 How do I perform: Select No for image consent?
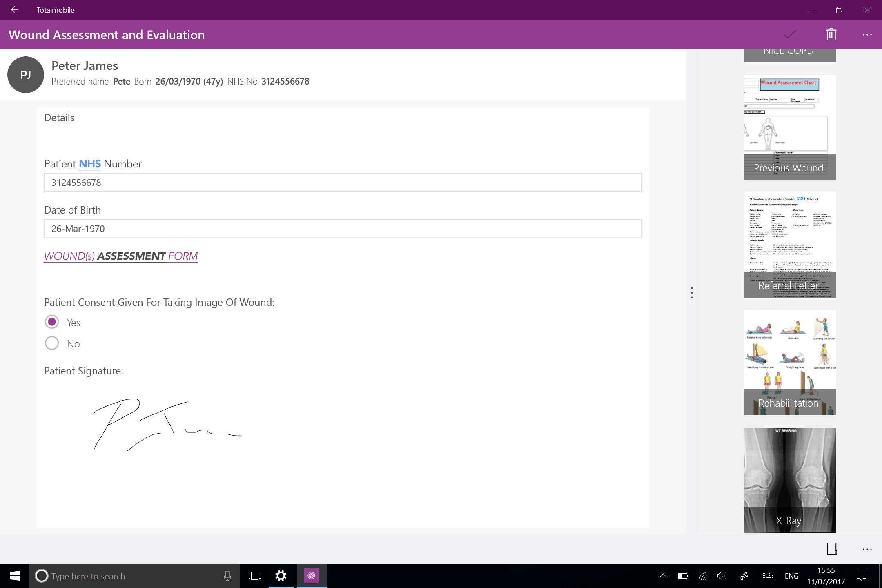point(52,343)
